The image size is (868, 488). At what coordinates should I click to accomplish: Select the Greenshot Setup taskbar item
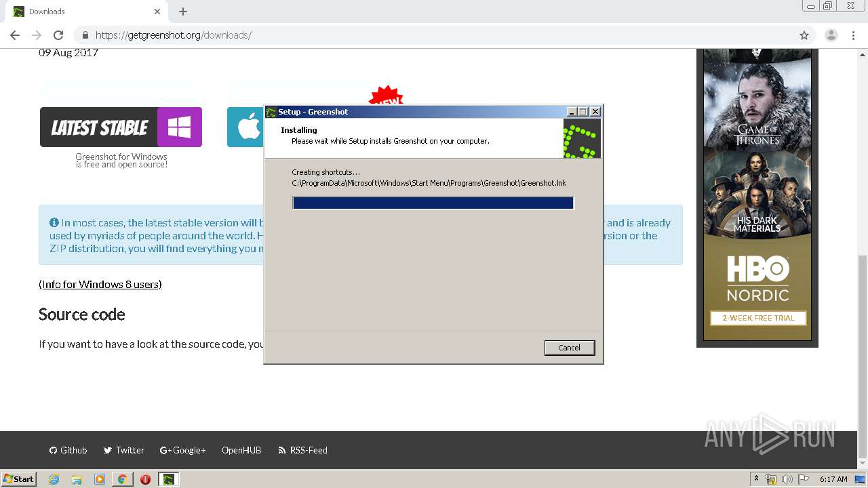coord(169,479)
